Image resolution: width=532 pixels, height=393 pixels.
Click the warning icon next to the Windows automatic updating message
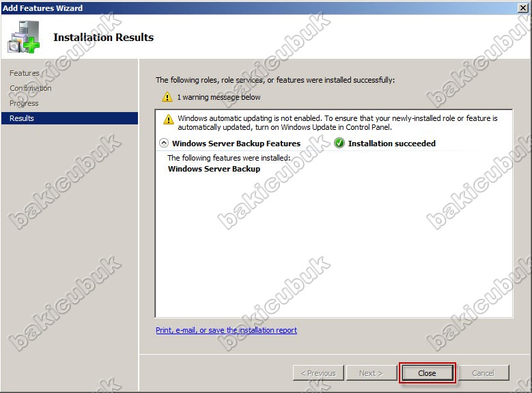[169, 119]
